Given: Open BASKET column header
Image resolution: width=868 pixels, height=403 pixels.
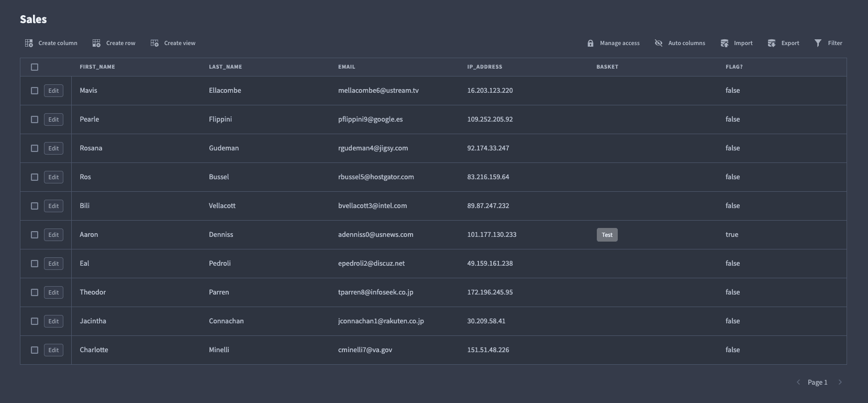Looking at the screenshot, I should 607,67.
